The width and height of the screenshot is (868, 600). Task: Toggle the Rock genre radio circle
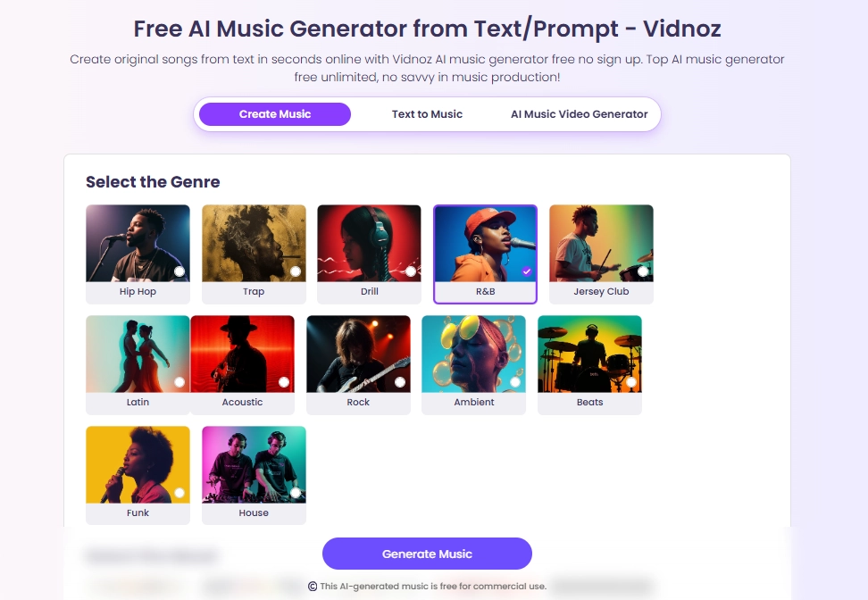(400, 382)
